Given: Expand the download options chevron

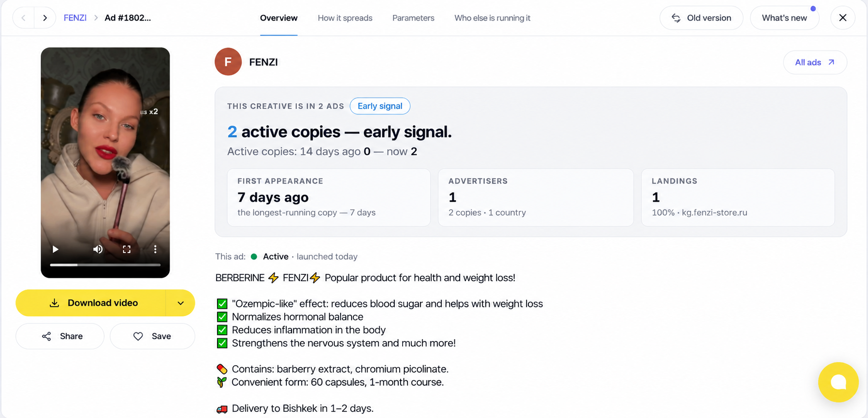Looking at the screenshot, I should tap(181, 303).
